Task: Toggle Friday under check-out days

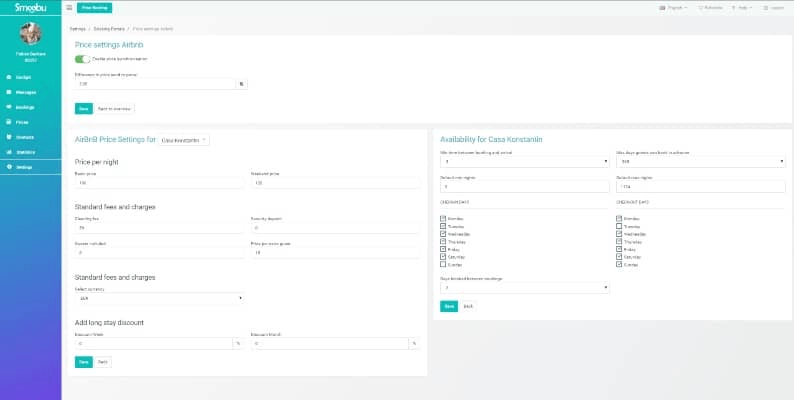Action: (619, 249)
